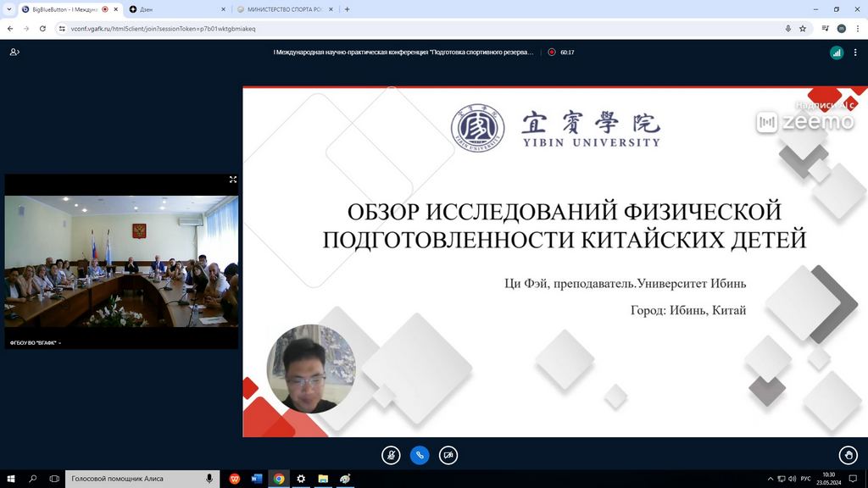
Task: Raise hand using the hand icon
Action: pyautogui.click(x=847, y=455)
